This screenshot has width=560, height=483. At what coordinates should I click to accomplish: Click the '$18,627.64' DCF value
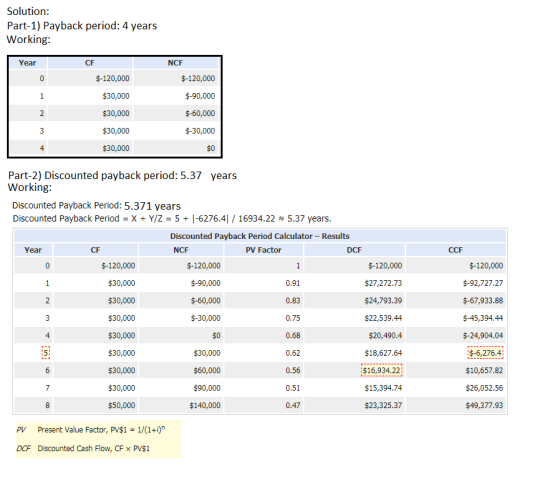(x=383, y=353)
